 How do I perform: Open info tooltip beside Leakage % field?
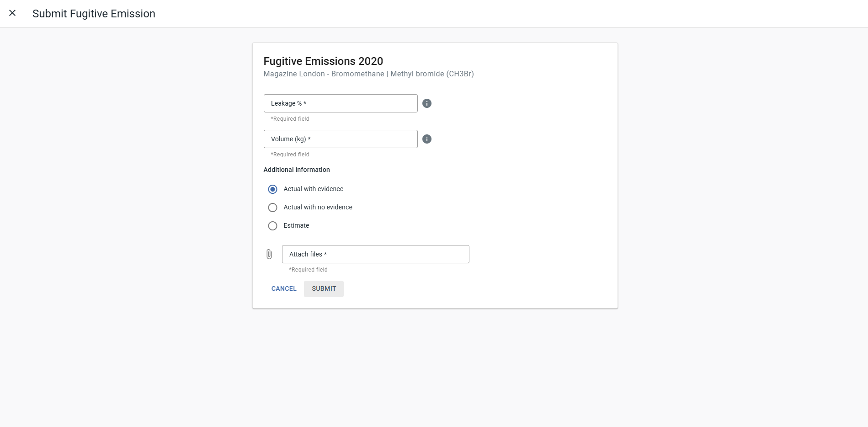(x=427, y=103)
